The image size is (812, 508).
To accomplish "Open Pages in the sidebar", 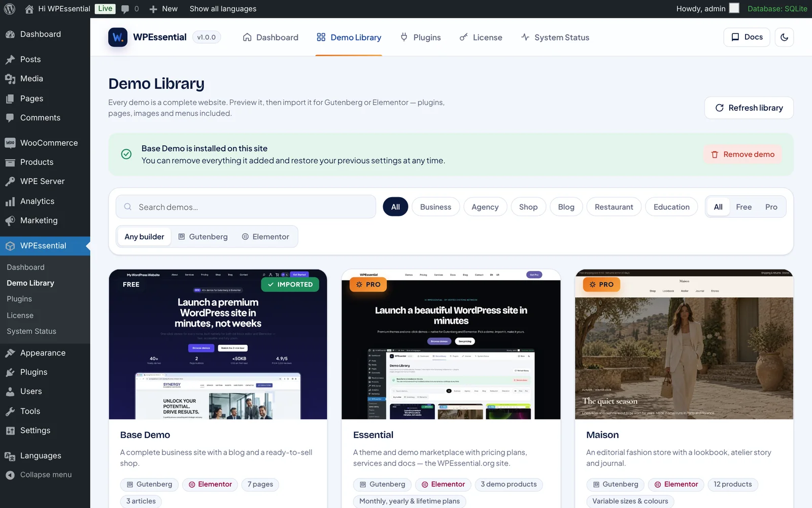I will point(45,99).
